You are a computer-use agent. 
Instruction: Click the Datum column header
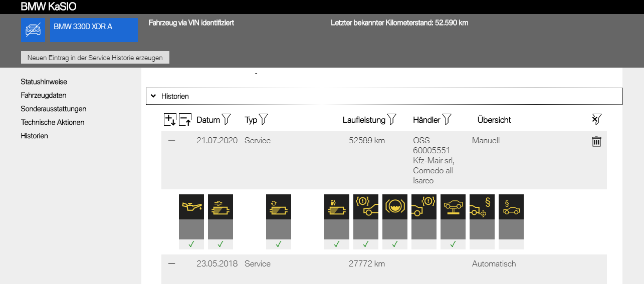pos(208,120)
